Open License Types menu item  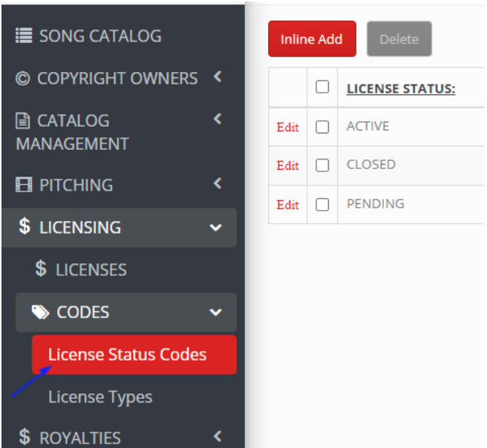tap(100, 397)
